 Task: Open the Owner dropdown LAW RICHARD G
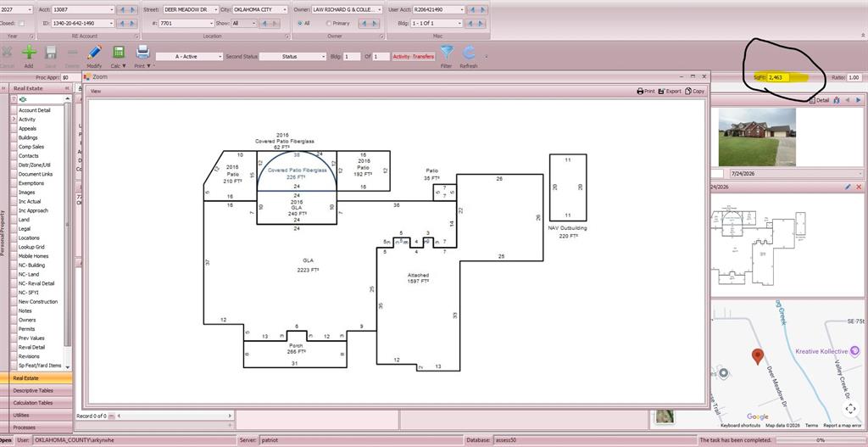point(379,10)
